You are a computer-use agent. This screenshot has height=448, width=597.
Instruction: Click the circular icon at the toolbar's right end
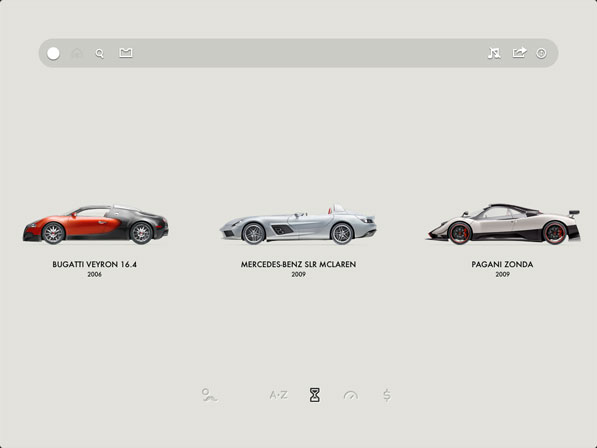tap(541, 53)
